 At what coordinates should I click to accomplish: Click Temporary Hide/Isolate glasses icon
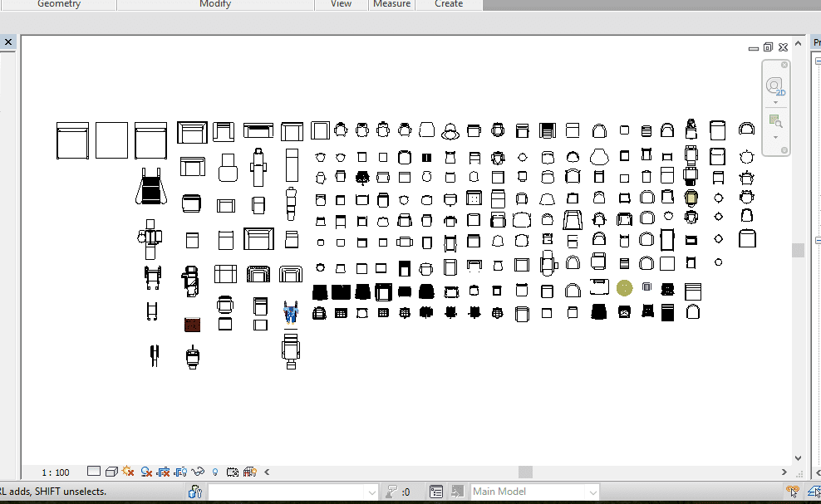pyautogui.click(x=198, y=472)
